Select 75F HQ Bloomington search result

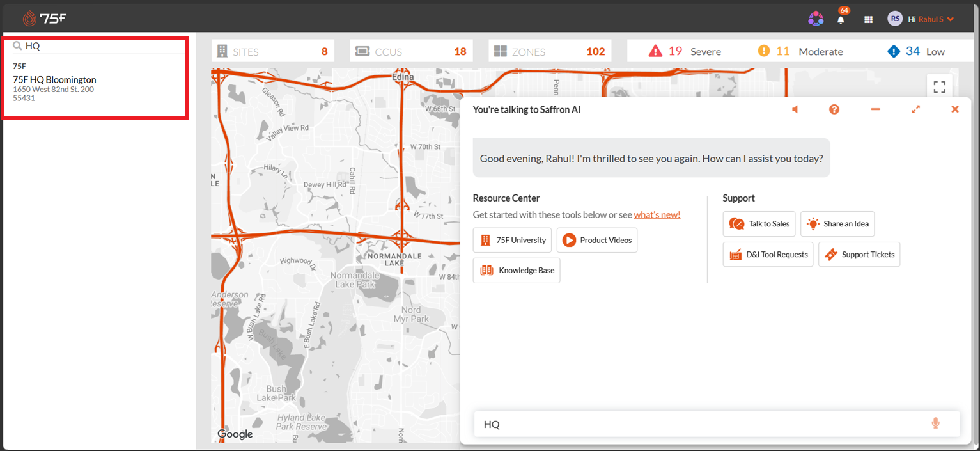click(54, 79)
